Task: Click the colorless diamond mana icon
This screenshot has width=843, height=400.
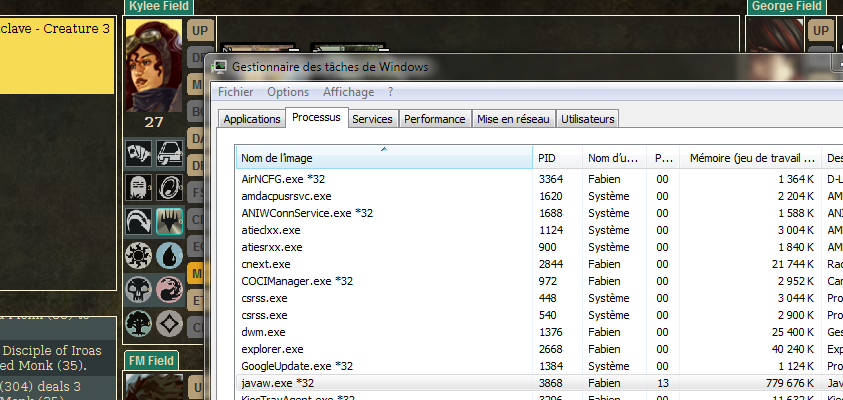Action: click(x=169, y=324)
